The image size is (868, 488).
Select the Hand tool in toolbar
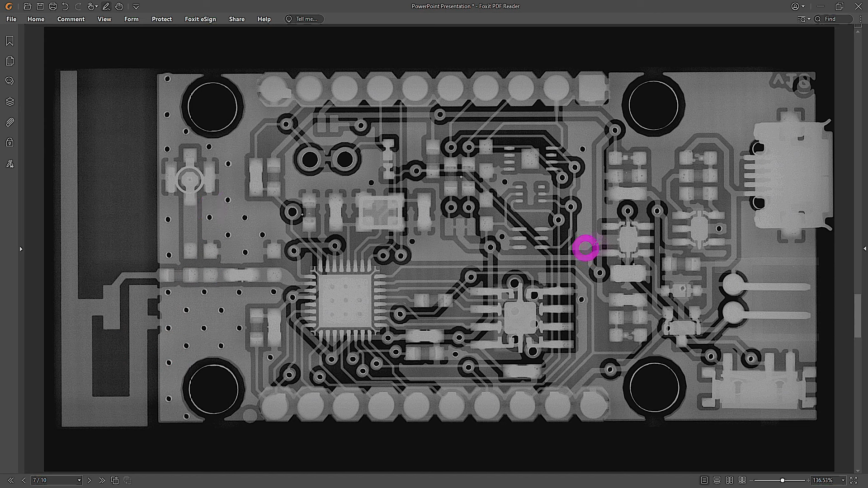coord(119,6)
